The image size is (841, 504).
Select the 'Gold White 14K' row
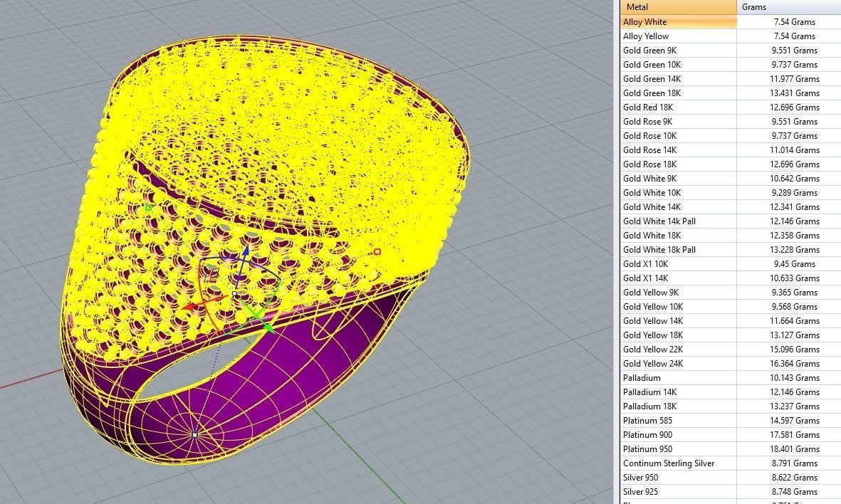(731, 207)
